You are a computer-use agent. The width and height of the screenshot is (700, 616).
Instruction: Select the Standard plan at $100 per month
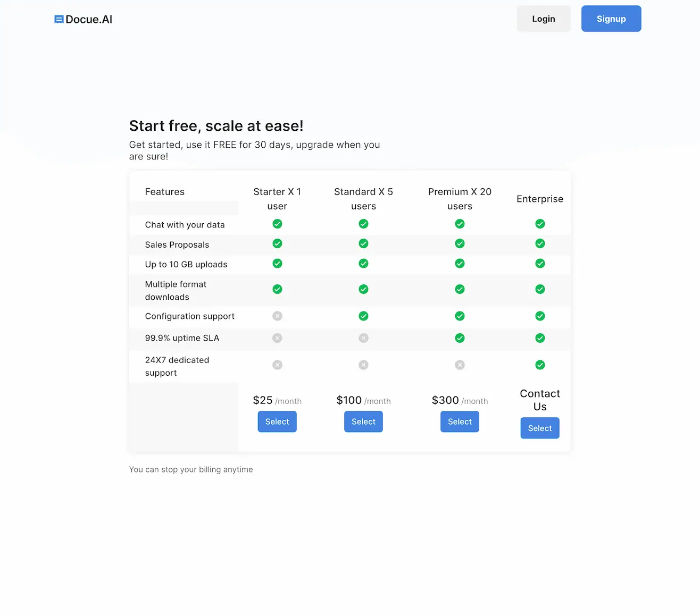(363, 421)
